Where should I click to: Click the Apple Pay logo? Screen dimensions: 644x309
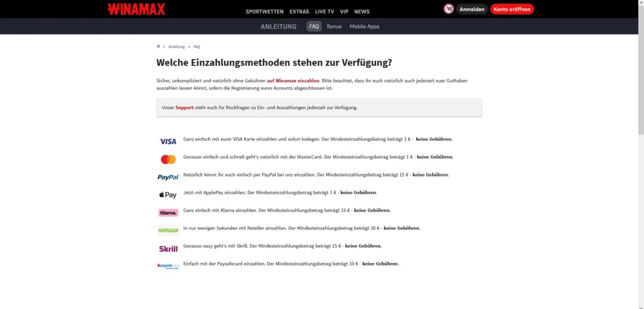pos(168,195)
